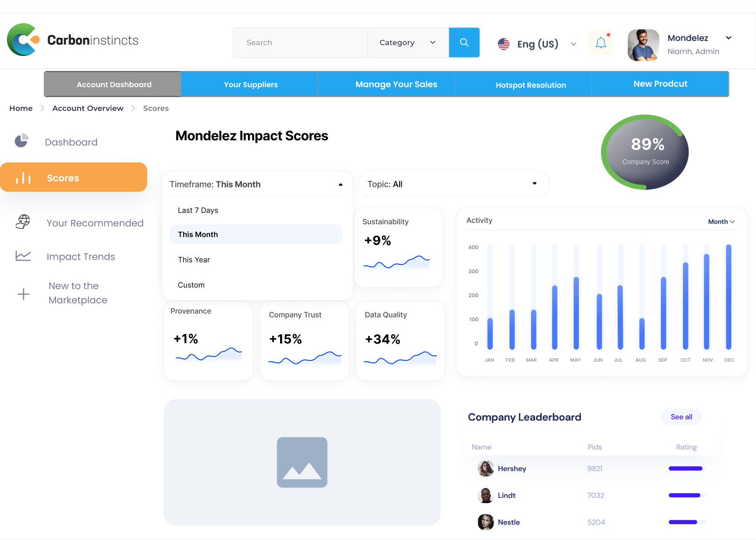Click the Scores breadcrumb
Screen dimensions: 756x540
pyautogui.click(x=156, y=108)
